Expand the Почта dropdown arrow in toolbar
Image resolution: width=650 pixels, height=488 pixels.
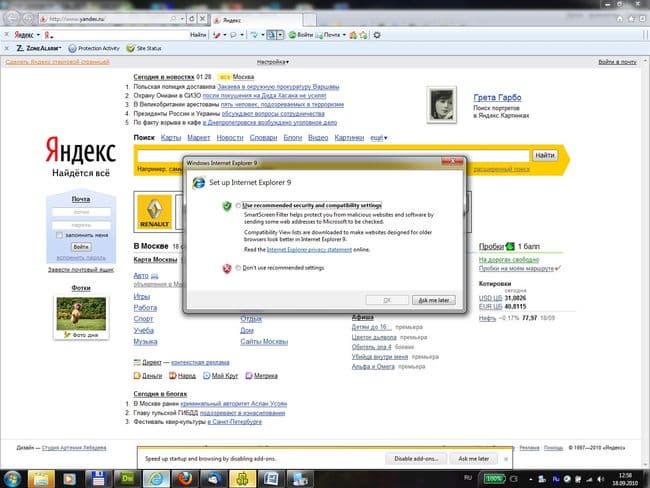pyautogui.click(x=344, y=35)
